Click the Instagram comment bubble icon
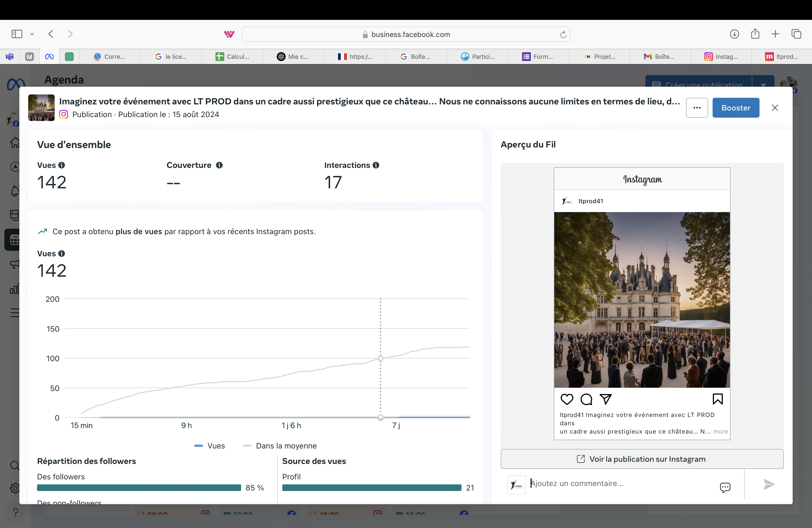The width and height of the screenshot is (812, 528). coord(586,399)
